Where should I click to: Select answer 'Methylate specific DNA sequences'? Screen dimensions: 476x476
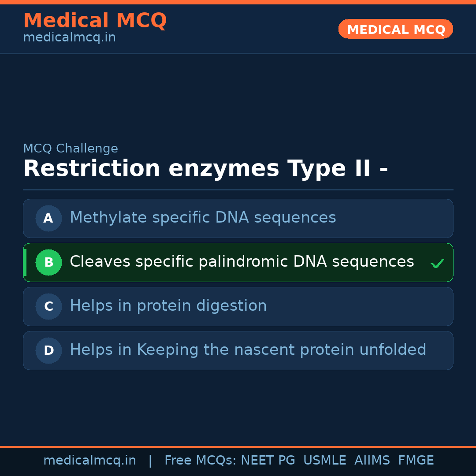pyautogui.click(x=203, y=218)
